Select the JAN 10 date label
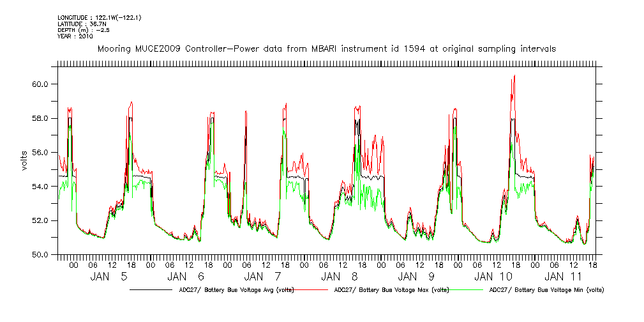The image size is (644, 322). click(493, 277)
